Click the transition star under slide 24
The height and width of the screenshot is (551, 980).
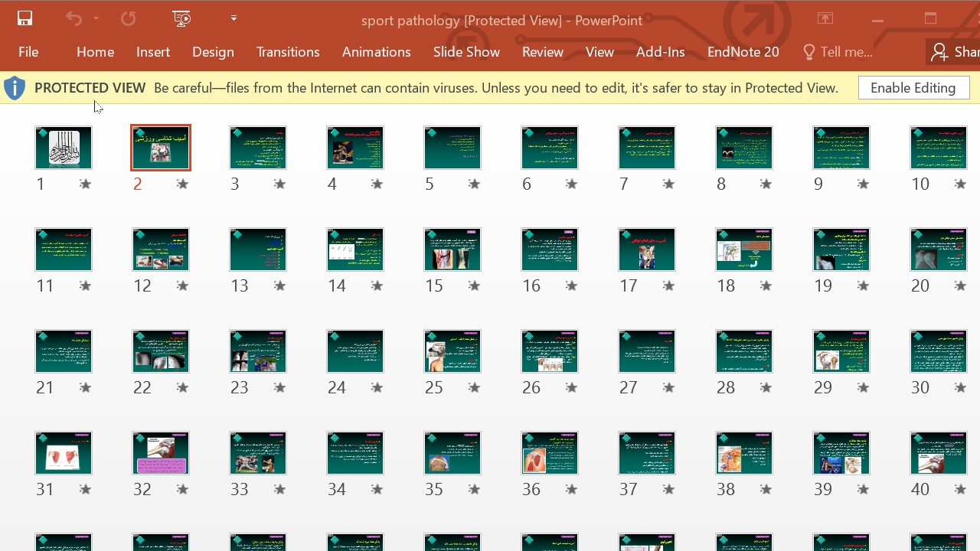point(377,387)
